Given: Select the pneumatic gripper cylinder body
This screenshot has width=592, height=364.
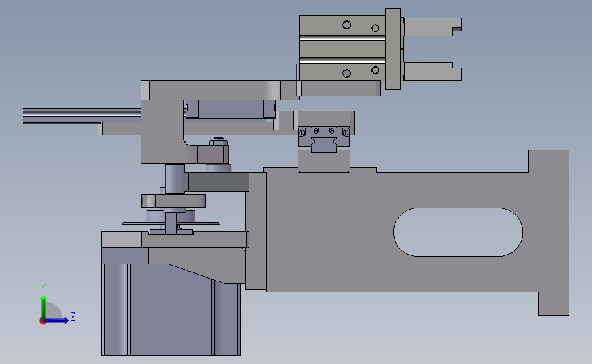Looking at the screenshot, I should (x=342, y=48).
